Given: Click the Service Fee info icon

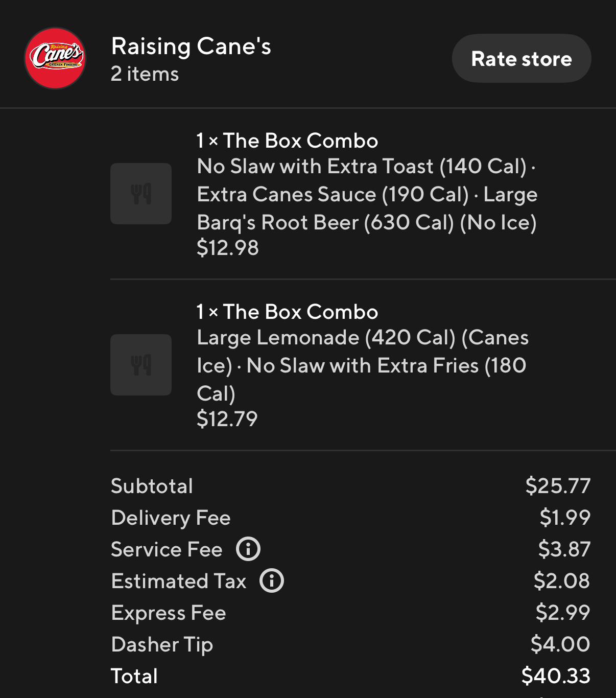Looking at the screenshot, I should (248, 549).
